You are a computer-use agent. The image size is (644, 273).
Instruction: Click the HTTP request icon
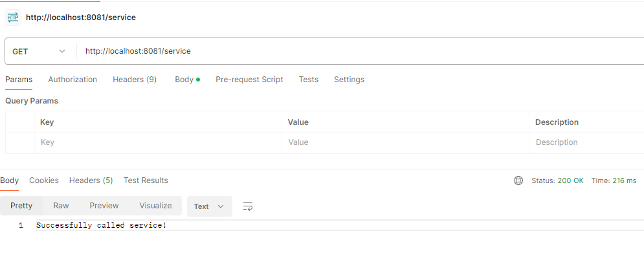click(13, 17)
